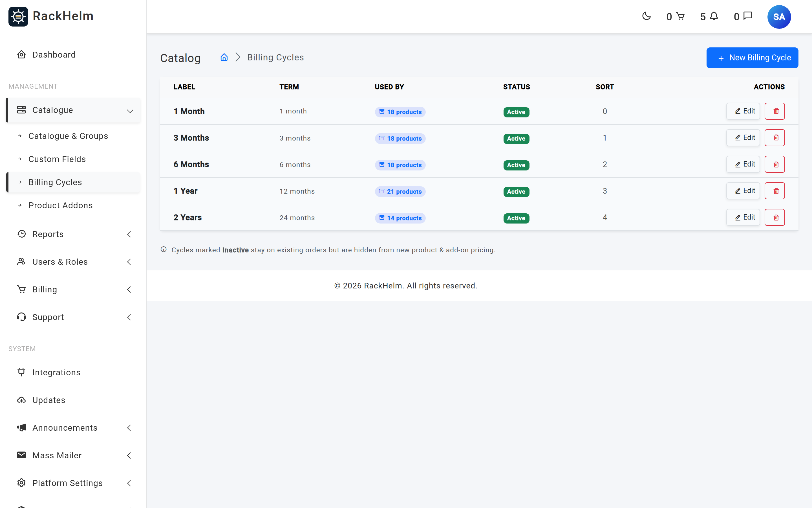Open 18 products badge for 6 Months
This screenshot has width=812, height=508.
pos(400,165)
